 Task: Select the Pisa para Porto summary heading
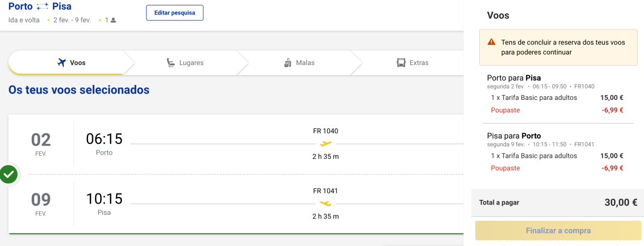click(514, 136)
